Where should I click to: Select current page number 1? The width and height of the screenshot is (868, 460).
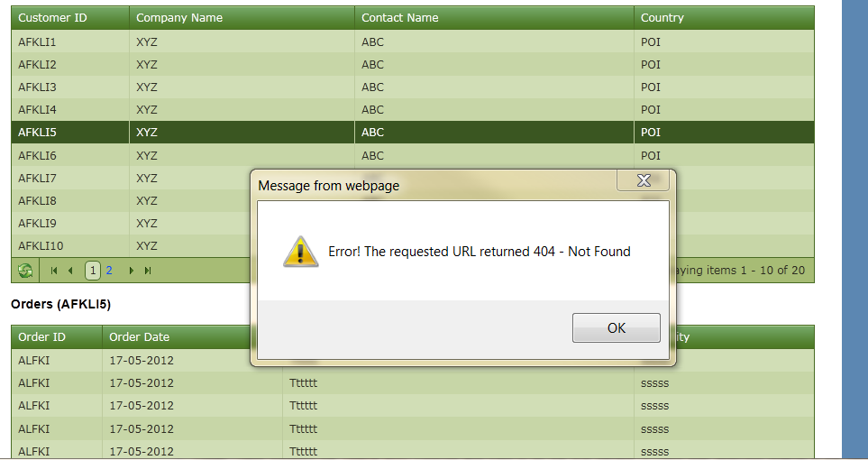93,271
